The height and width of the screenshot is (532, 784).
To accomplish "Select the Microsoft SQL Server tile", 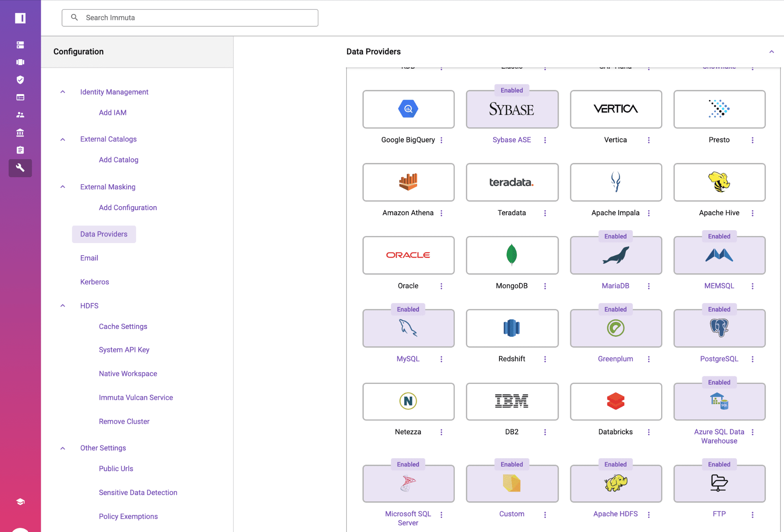I will pyautogui.click(x=408, y=483).
